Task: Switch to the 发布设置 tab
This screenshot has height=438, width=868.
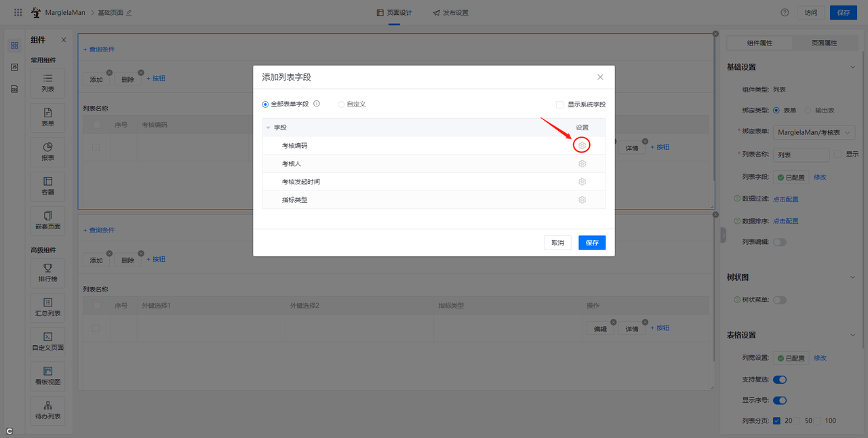Action: coord(450,13)
